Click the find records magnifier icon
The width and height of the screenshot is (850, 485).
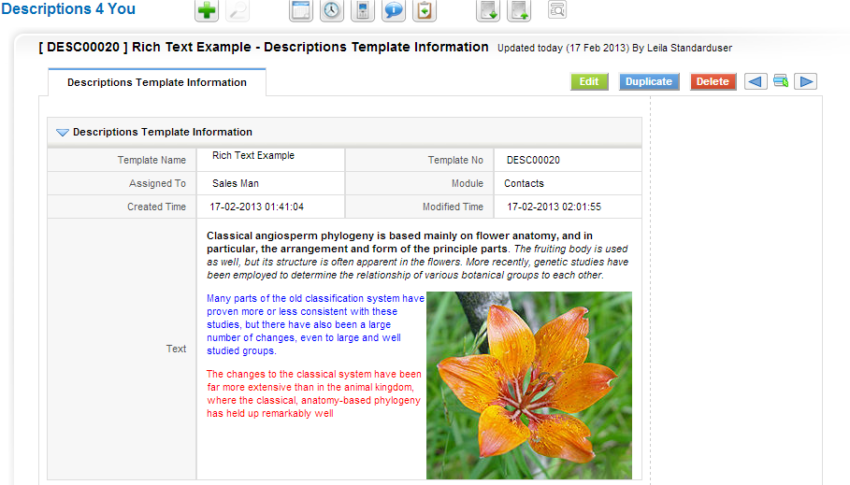click(x=557, y=9)
